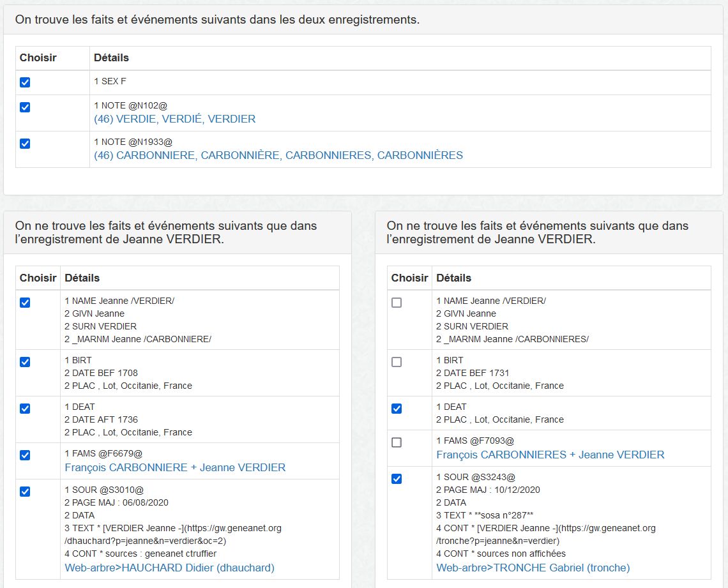Toggle the NOTE @N1933@ checkbox
Image resolution: width=728 pixels, height=588 pixels.
25,144
